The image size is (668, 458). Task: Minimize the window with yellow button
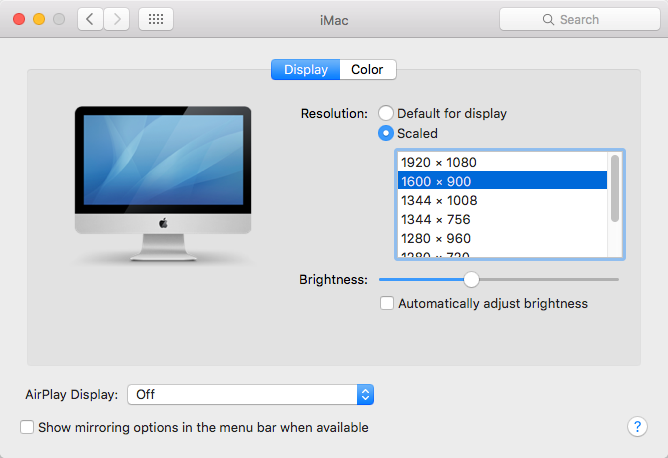[39, 19]
